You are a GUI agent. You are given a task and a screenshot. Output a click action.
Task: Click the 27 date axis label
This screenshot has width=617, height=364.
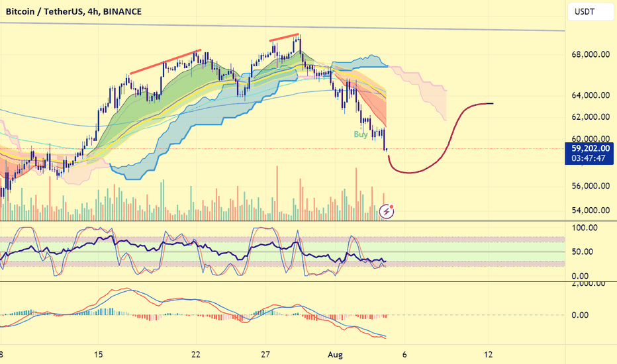click(x=265, y=354)
